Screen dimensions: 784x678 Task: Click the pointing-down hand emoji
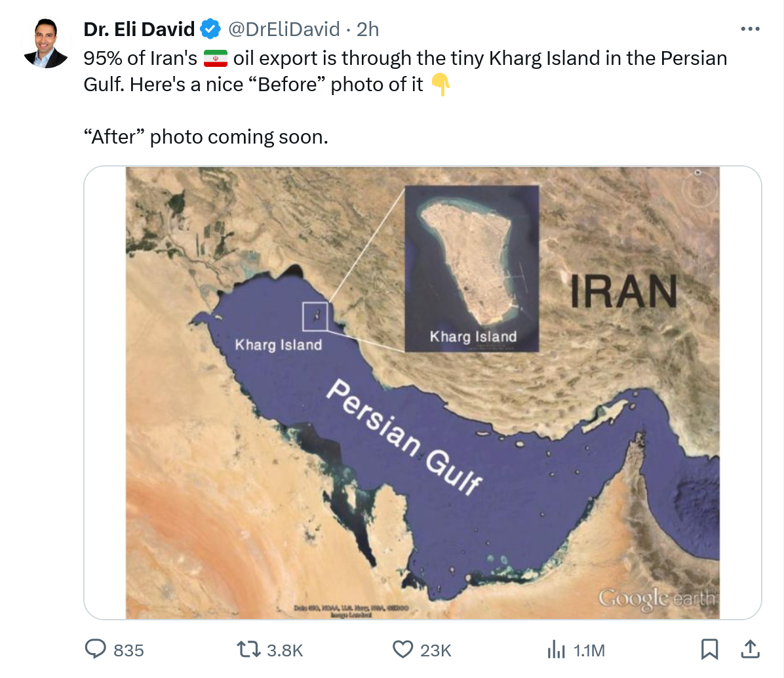441,85
